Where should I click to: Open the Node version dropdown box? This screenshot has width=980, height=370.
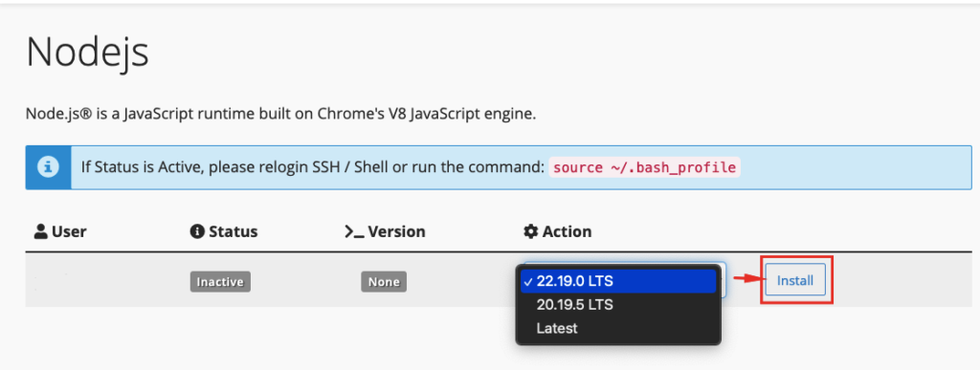pos(625,279)
